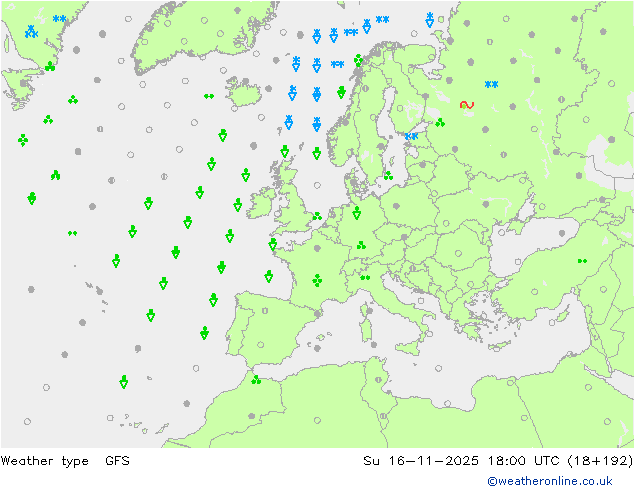This screenshot has width=634, height=490.
Task: Select the 'Su 16-11-2025' date text
Action: pos(421,460)
